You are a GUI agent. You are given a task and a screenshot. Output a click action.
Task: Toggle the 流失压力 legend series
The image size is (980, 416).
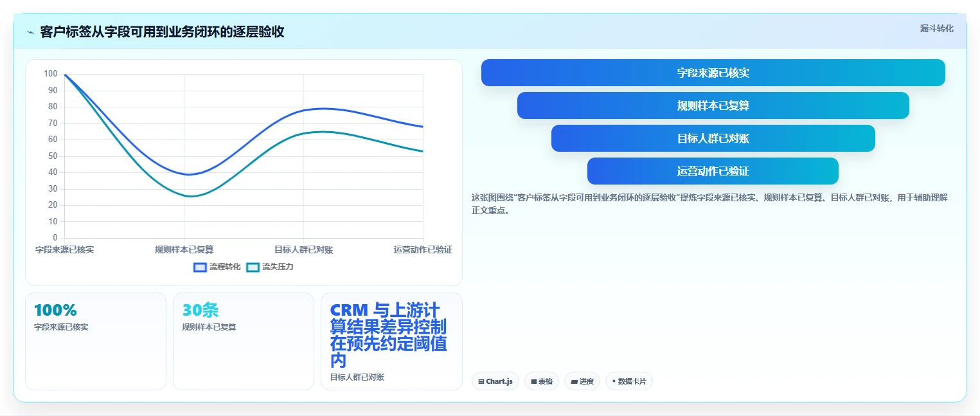pyautogui.click(x=270, y=267)
